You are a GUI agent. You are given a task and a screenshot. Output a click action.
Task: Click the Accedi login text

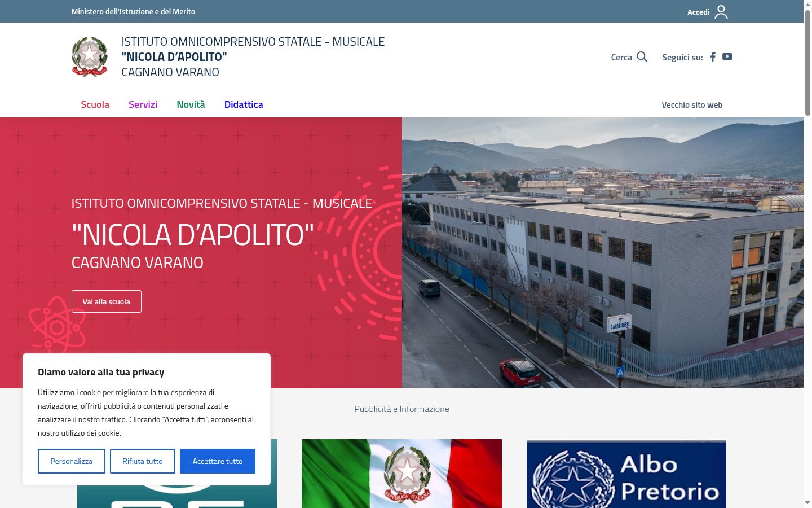[698, 12]
